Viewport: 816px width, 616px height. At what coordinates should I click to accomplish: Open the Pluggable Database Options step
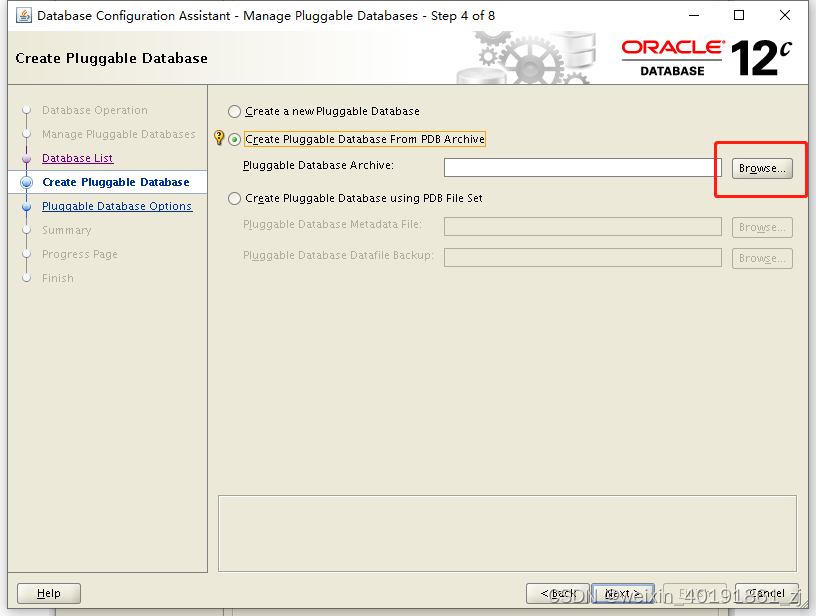(117, 206)
